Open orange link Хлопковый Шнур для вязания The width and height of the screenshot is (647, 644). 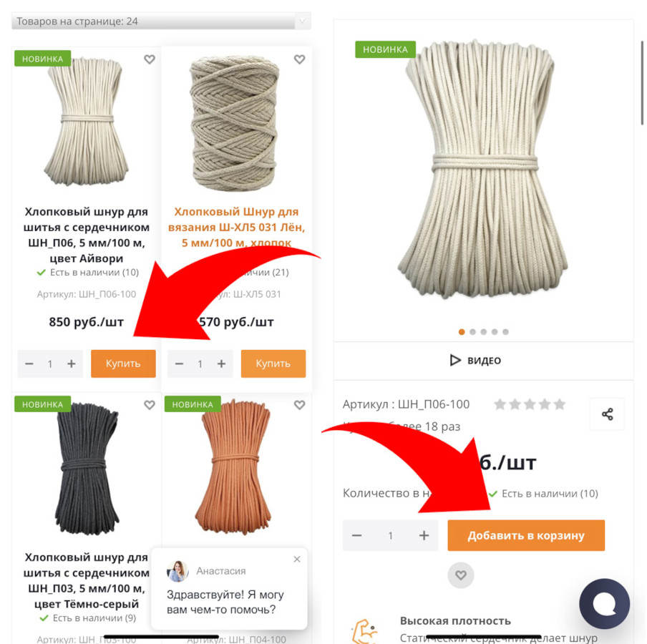236,228
